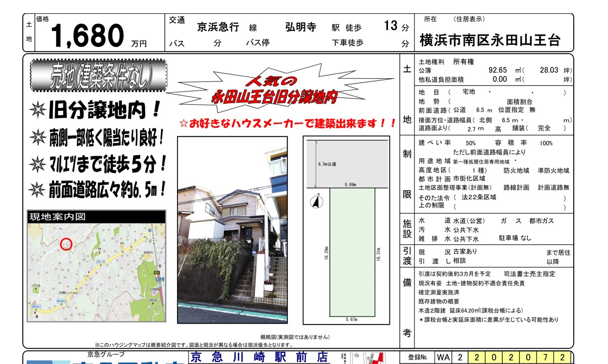The width and height of the screenshot is (608, 364).
Task: Click the registration number WA cell
Action: (x=443, y=357)
